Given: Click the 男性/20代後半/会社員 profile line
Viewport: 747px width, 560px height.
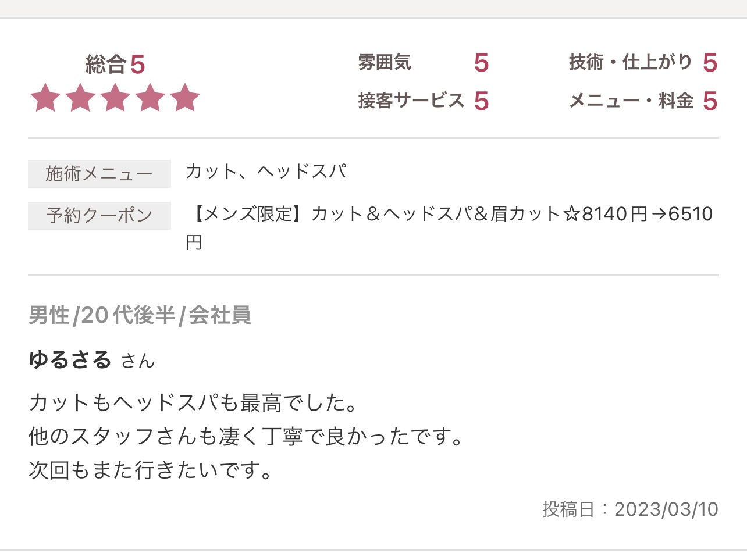Looking at the screenshot, I should coord(140,315).
